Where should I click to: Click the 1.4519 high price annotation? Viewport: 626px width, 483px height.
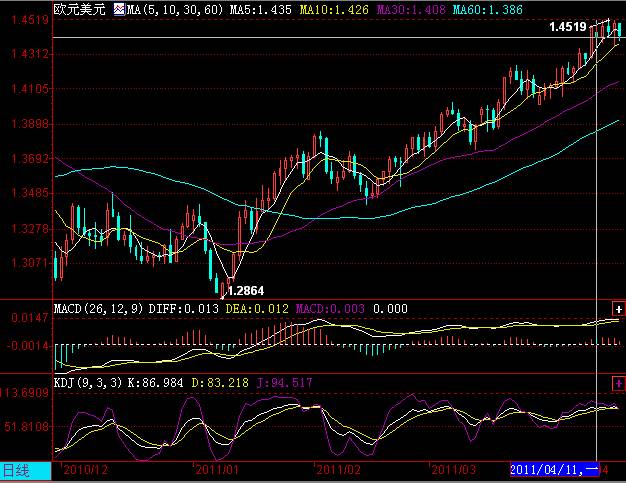567,27
